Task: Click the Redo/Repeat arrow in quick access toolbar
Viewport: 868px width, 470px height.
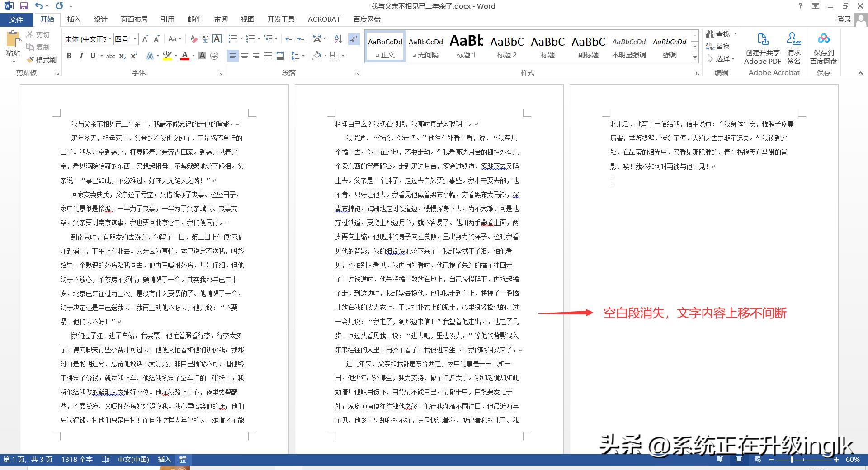Action: [x=59, y=6]
